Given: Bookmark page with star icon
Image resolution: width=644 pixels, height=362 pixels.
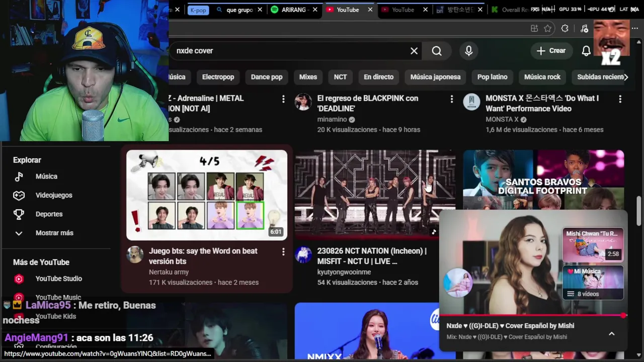Looking at the screenshot, I should pos(548,29).
